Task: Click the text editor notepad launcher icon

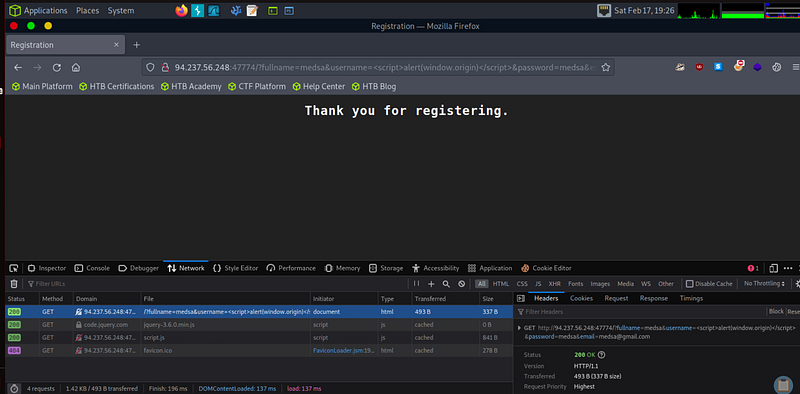Action: point(252,10)
